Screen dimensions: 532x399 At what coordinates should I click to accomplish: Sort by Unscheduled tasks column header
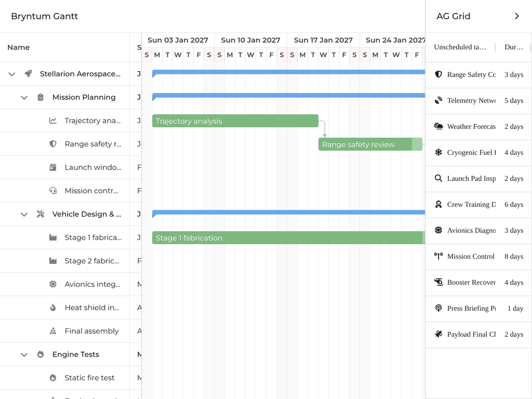[x=460, y=47]
